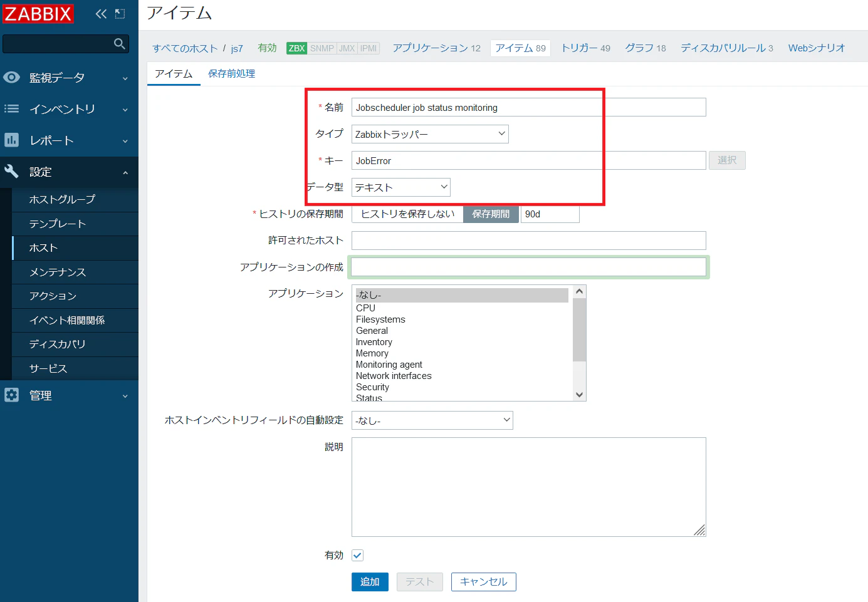This screenshot has height=602, width=868.
Task: Select ヒストリを保存しない option
Action: click(407, 214)
